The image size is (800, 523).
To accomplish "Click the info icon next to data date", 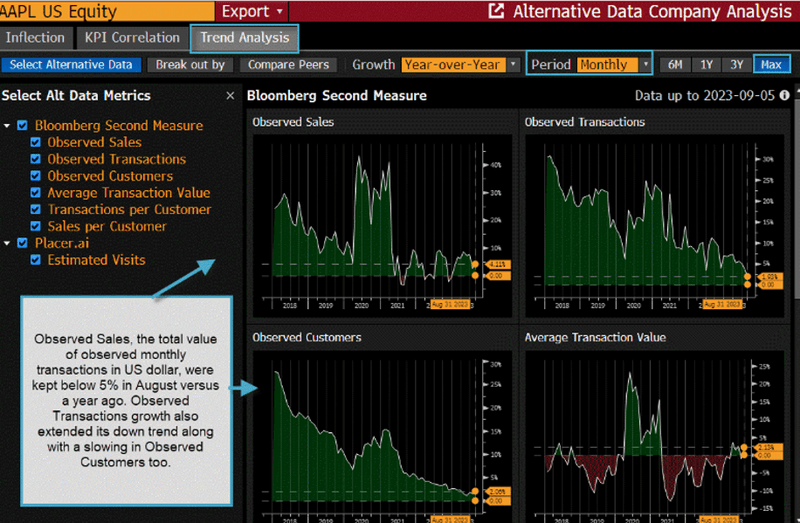I will pos(784,96).
